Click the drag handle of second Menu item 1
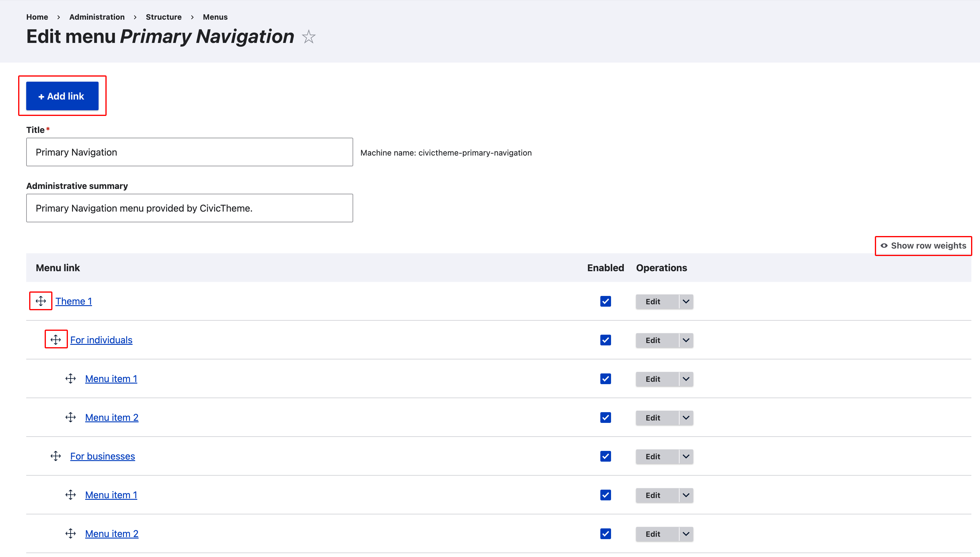This screenshot has width=980, height=557. pyautogui.click(x=71, y=495)
